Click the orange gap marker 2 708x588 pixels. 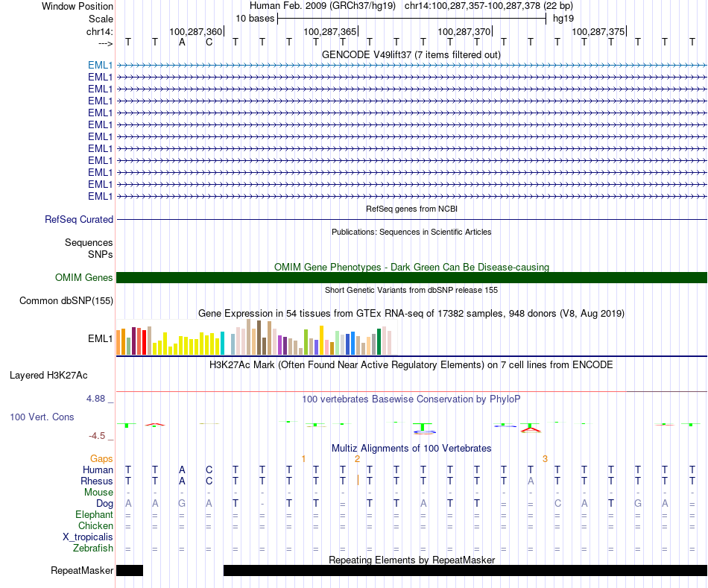[357, 459]
